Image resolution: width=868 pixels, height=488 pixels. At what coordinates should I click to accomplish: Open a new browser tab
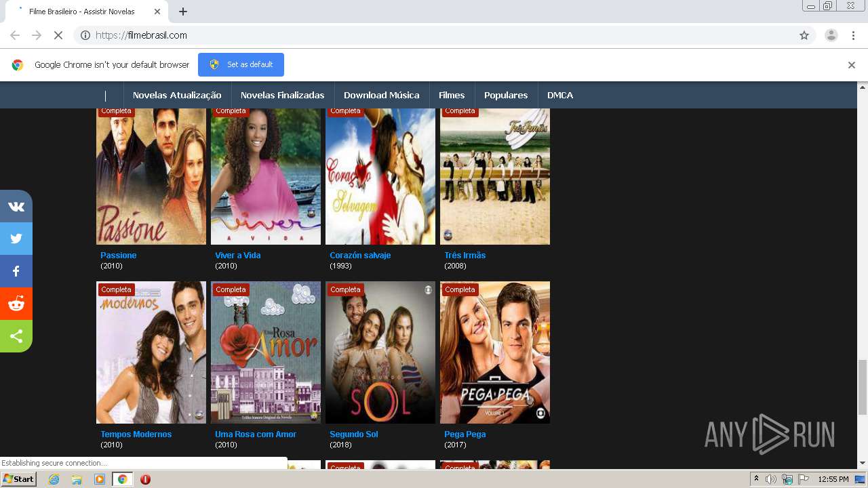[x=183, y=12]
